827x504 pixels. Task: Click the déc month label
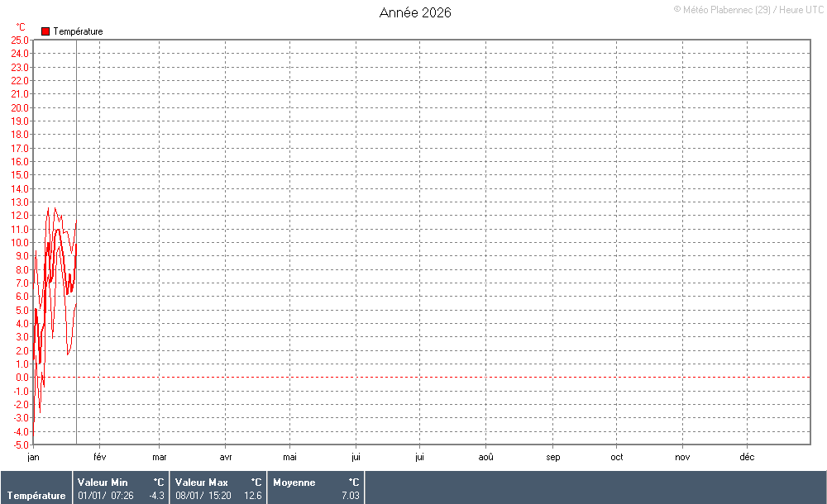click(747, 456)
